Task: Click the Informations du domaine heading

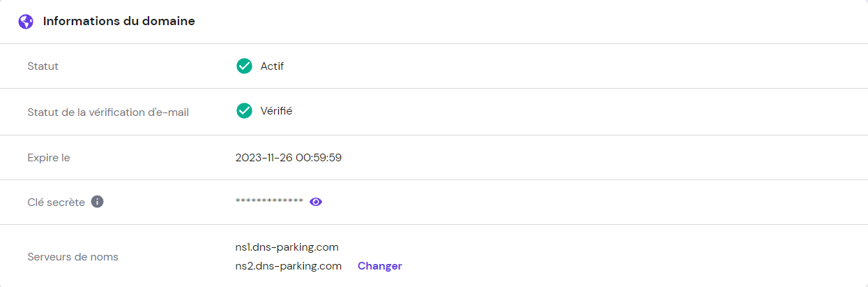Action: 119,22
